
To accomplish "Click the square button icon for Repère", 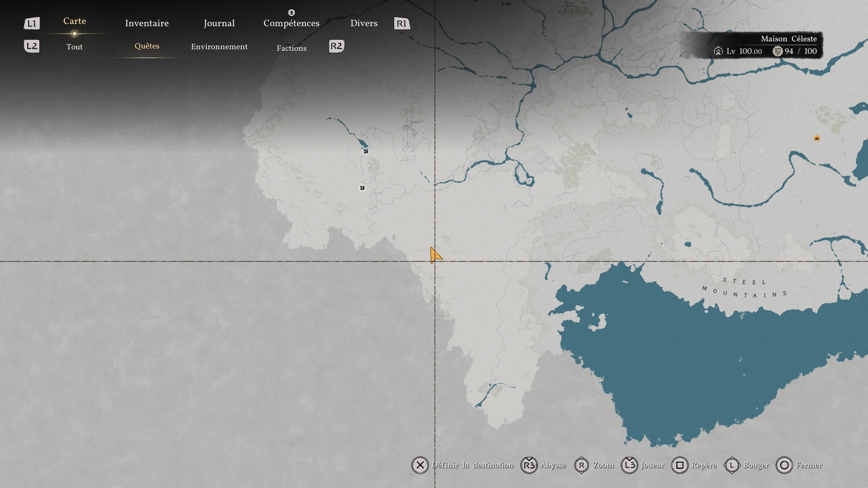I will [x=680, y=465].
